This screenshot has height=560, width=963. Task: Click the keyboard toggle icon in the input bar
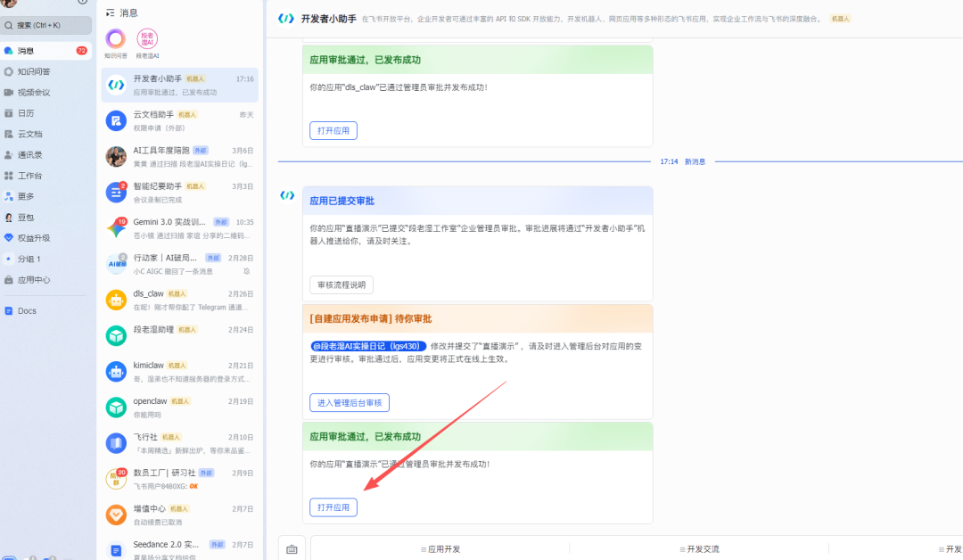(292, 549)
